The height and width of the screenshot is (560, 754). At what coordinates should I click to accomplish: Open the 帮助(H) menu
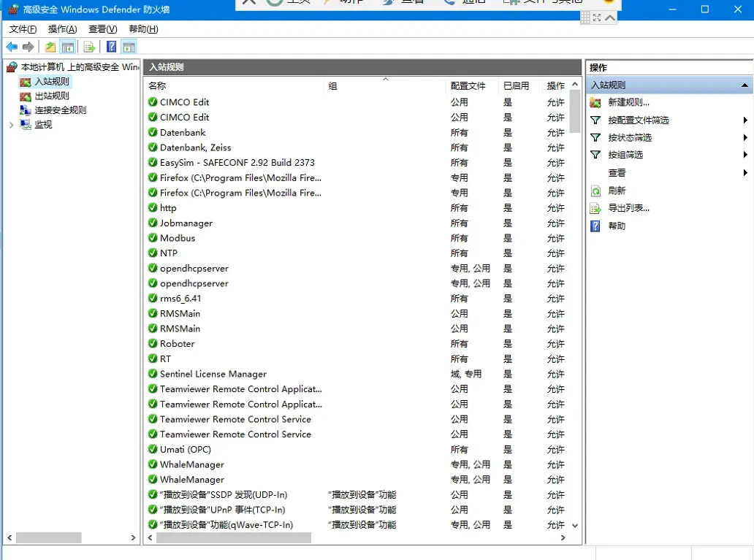click(143, 29)
